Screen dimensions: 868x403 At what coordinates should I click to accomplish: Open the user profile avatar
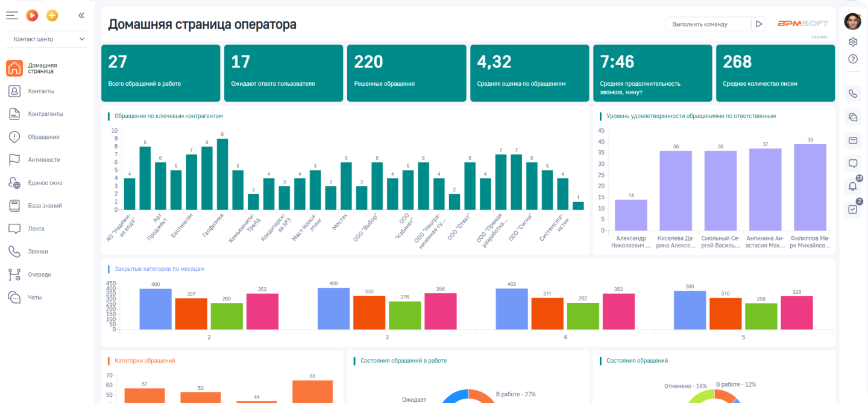click(x=852, y=22)
